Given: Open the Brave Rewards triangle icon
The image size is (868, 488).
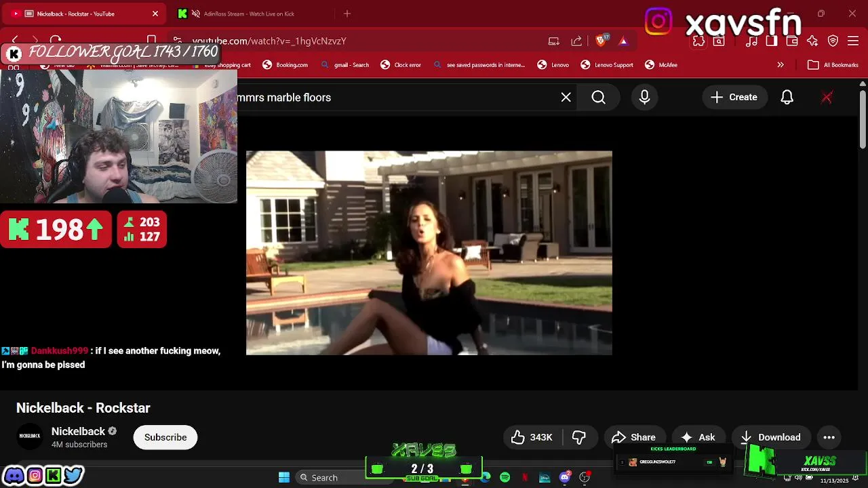Looking at the screenshot, I should click(623, 41).
